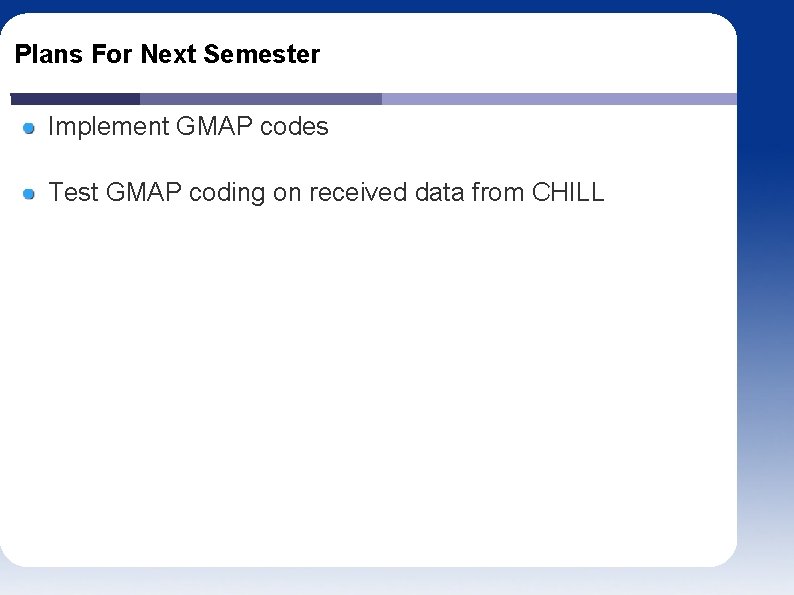Select the word CHILL in second bullet

tap(568, 192)
